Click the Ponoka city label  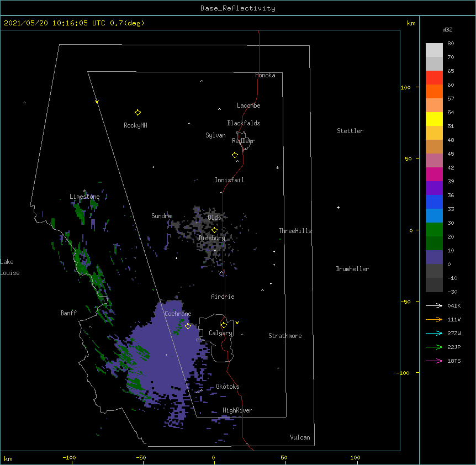(x=265, y=75)
